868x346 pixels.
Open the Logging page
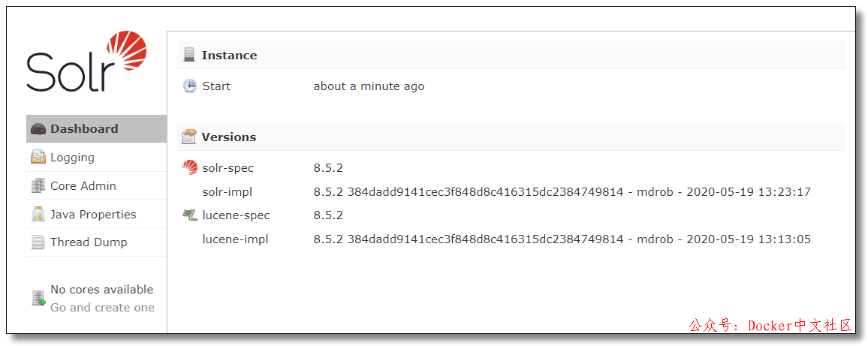tap(72, 158)
